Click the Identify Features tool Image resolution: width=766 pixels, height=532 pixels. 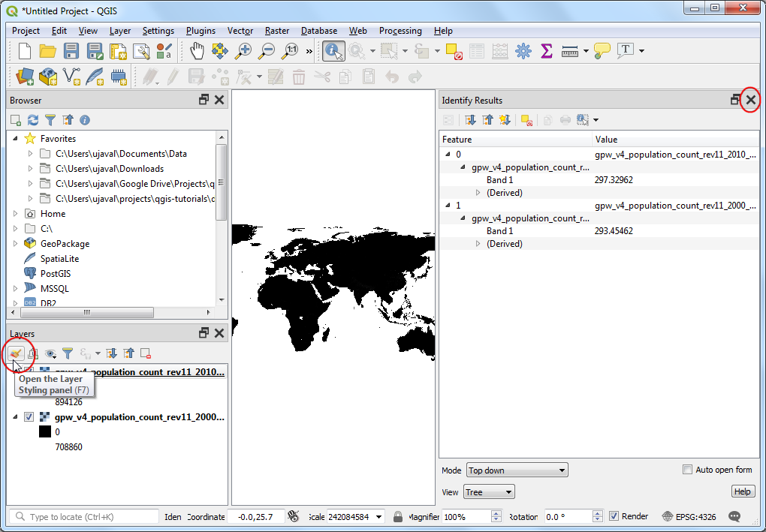point(333,51)
